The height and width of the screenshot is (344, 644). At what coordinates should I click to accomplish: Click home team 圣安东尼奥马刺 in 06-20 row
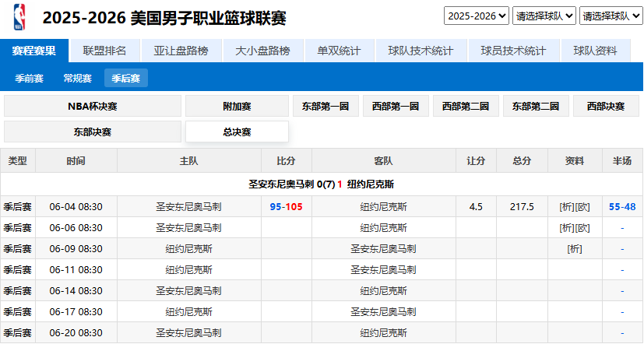(188, 333)
